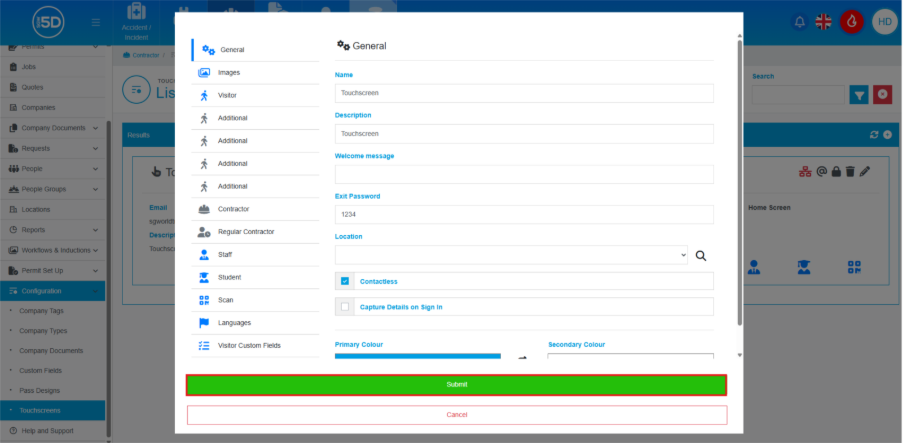The height and width of the screenshot is (444, 903).
Task: Submit the touchscreen form
Action: click(x=457, y=385)
